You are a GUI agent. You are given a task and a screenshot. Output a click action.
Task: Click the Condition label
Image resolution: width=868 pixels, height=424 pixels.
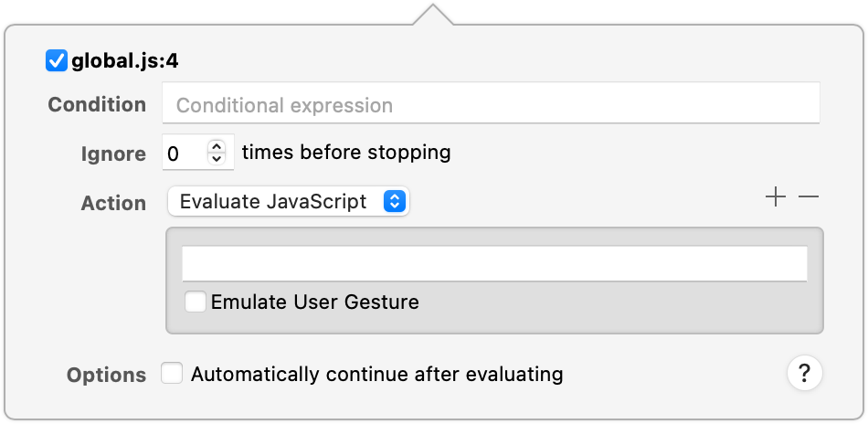click(x=97, y=104)
